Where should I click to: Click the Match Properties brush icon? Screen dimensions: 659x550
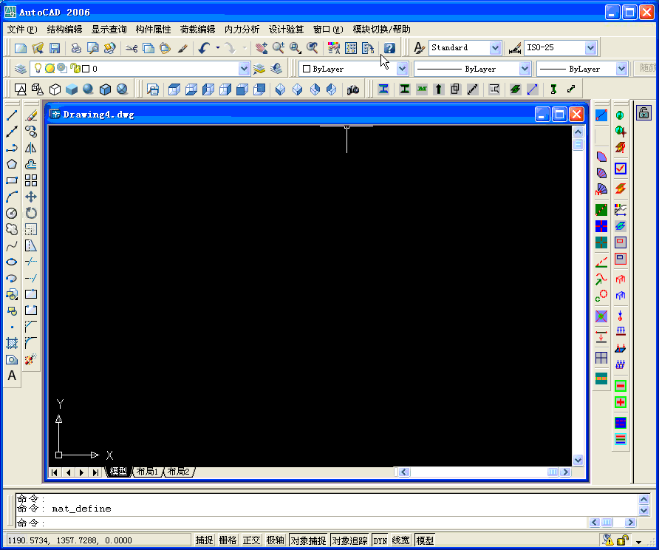coord(182,48)
